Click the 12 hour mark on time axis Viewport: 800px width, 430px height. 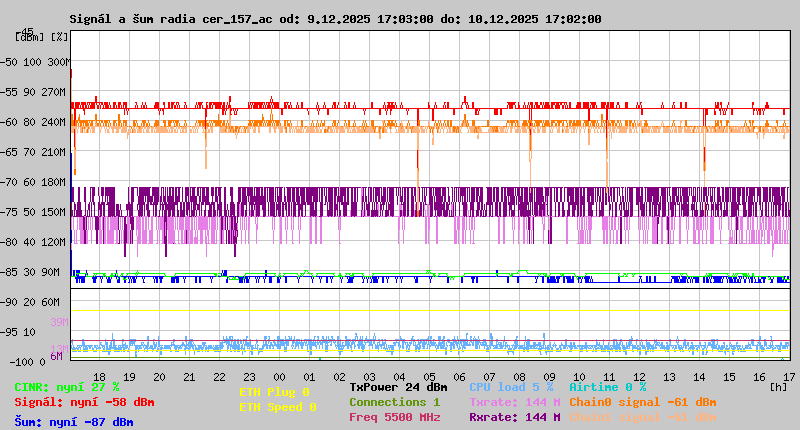pyautogui.click(x=640, y=376)
